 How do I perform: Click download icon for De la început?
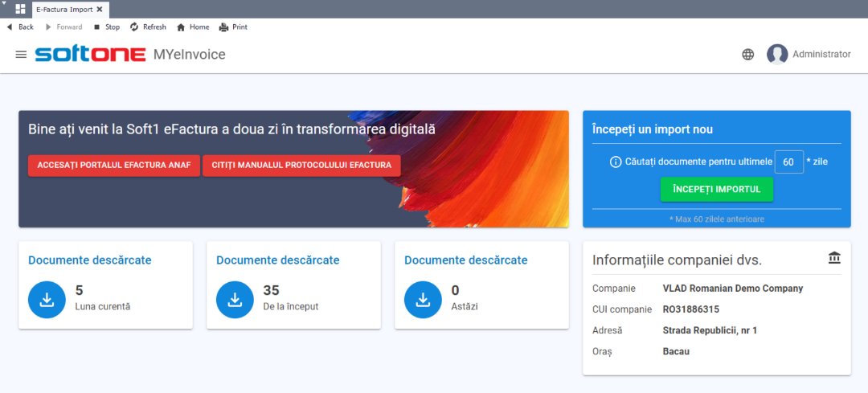[235, 300]
